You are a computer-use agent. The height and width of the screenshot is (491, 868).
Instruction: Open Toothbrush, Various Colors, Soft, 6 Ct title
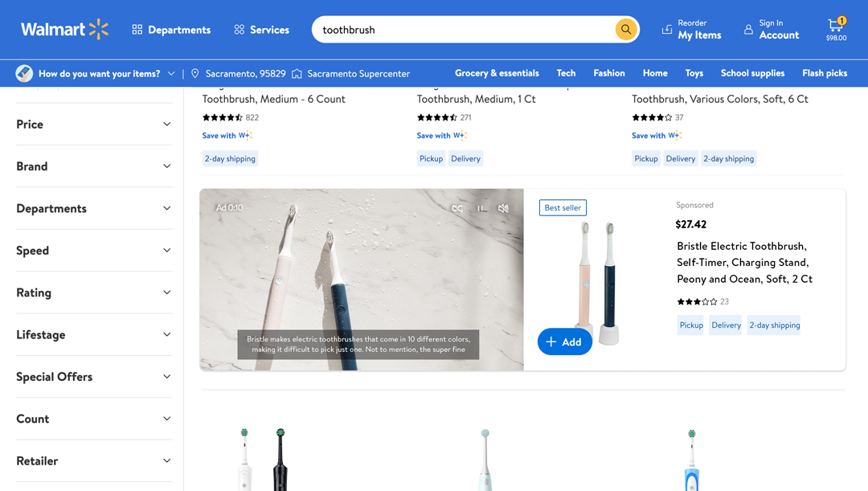pyautogui.click(x=719, y=99)
